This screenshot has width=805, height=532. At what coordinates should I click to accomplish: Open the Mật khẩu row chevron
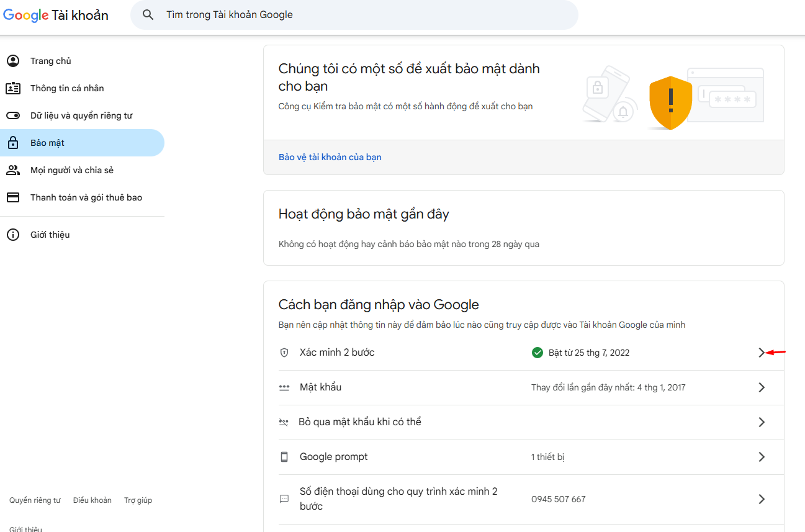pyautogui.click(x=762, y=387)
